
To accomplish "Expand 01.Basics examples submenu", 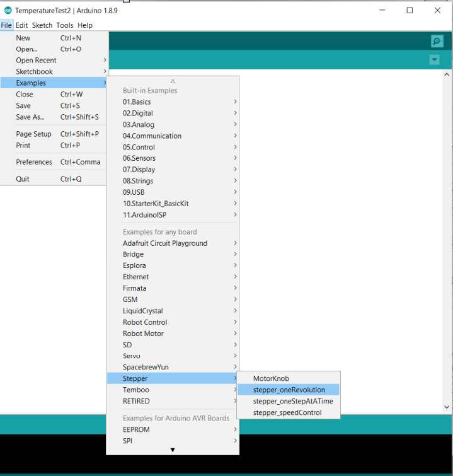I will (173, 102).
